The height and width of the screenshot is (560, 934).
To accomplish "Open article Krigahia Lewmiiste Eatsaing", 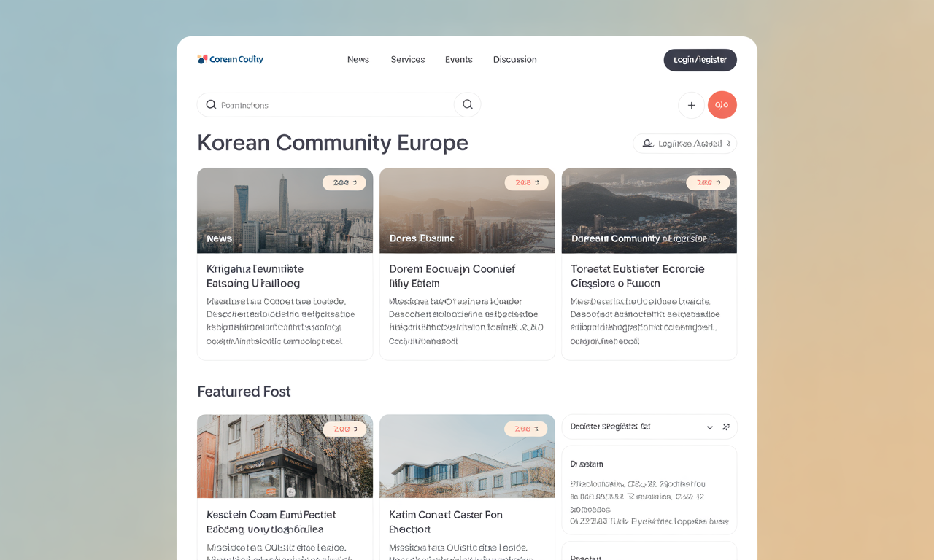I will pyautogui.click(x=255, y=276).
